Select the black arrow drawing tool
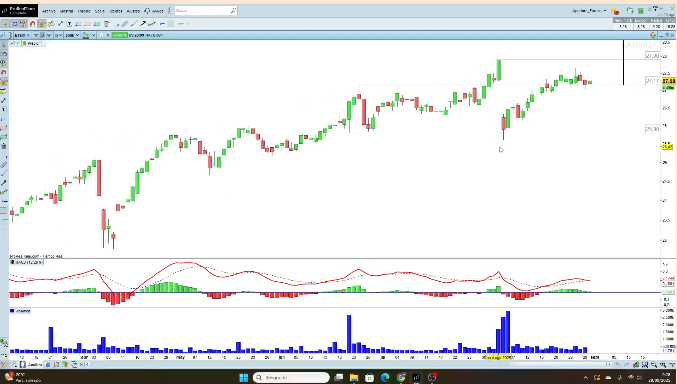Viewport: 677px width, 384px height. point(143,24)
